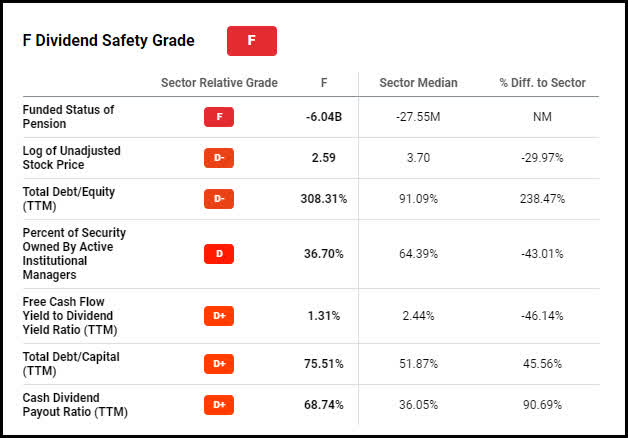Viewport: 628px width, 438px height.
Task: Click the -6.04B pension funded value
Action: (x=324, y=117)
